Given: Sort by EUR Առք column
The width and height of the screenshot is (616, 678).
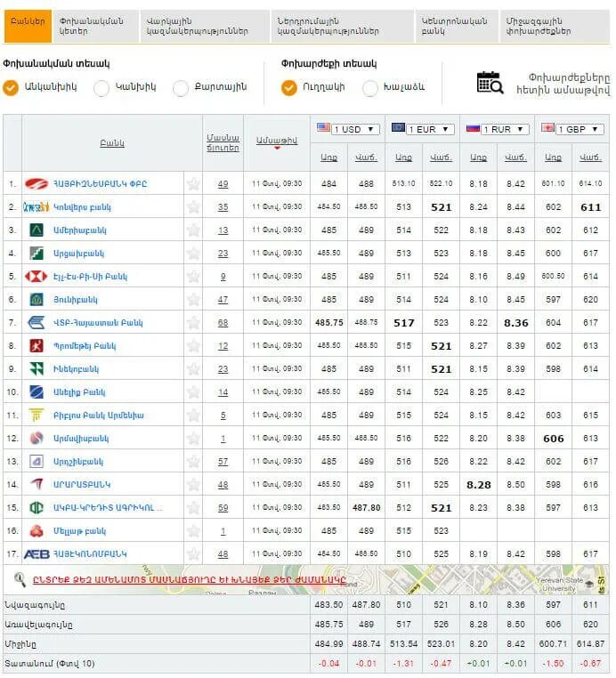Looking at the screenshot, I should (403, 157).
